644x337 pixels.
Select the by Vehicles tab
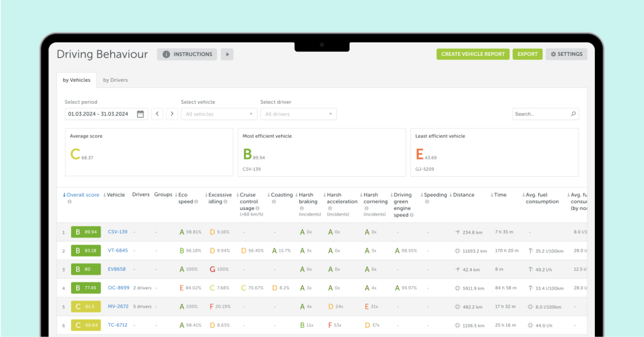76,80
